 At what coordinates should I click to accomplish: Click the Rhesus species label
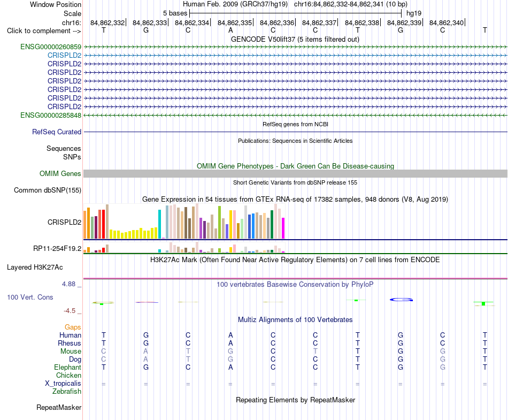pyautogui.click(x=70, y=343)
